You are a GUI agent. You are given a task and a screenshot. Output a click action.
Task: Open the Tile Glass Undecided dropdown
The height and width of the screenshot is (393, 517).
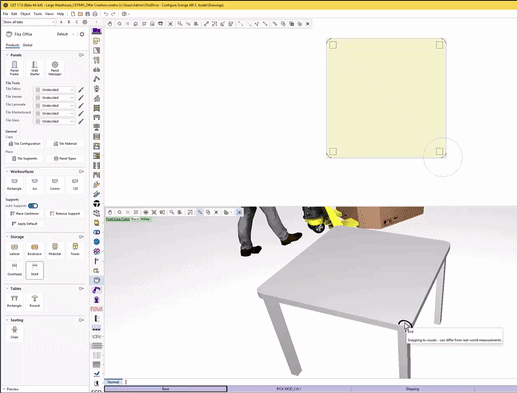[x=54, y=121]
